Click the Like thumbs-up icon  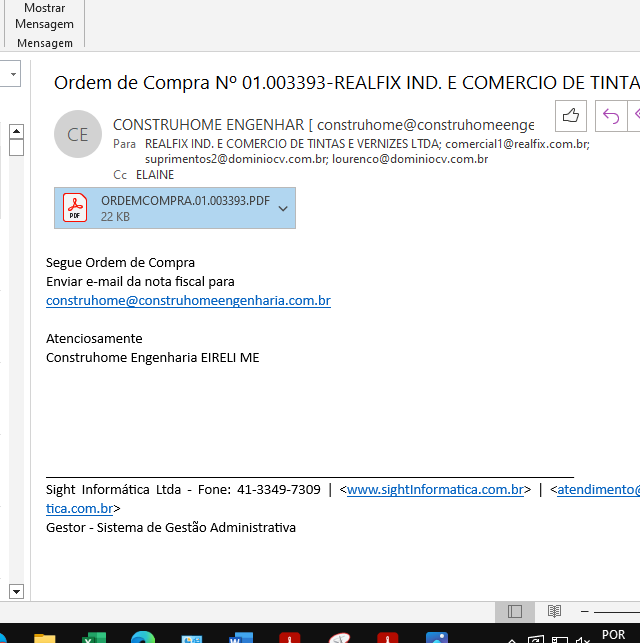(x=571, y=116)
